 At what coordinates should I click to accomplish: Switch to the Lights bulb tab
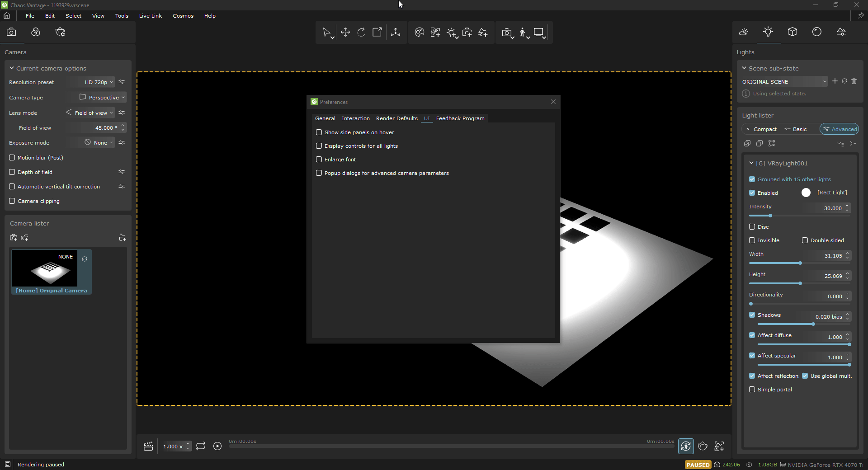pos(768,32)
